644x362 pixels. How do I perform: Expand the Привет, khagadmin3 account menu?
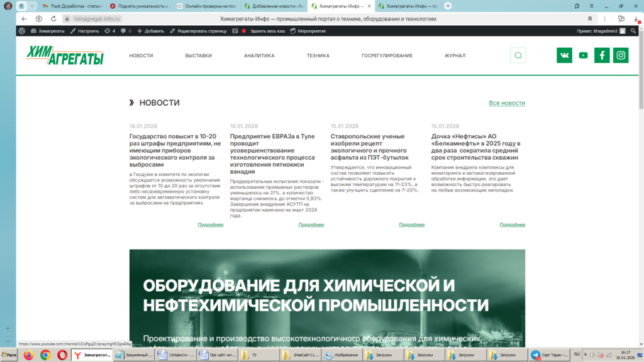(x=601, y=31)
